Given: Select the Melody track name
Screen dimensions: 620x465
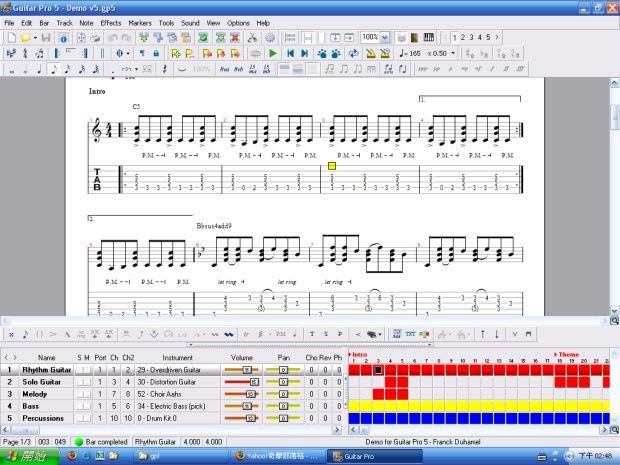Looking at the screenshot, I should (34, 394).
